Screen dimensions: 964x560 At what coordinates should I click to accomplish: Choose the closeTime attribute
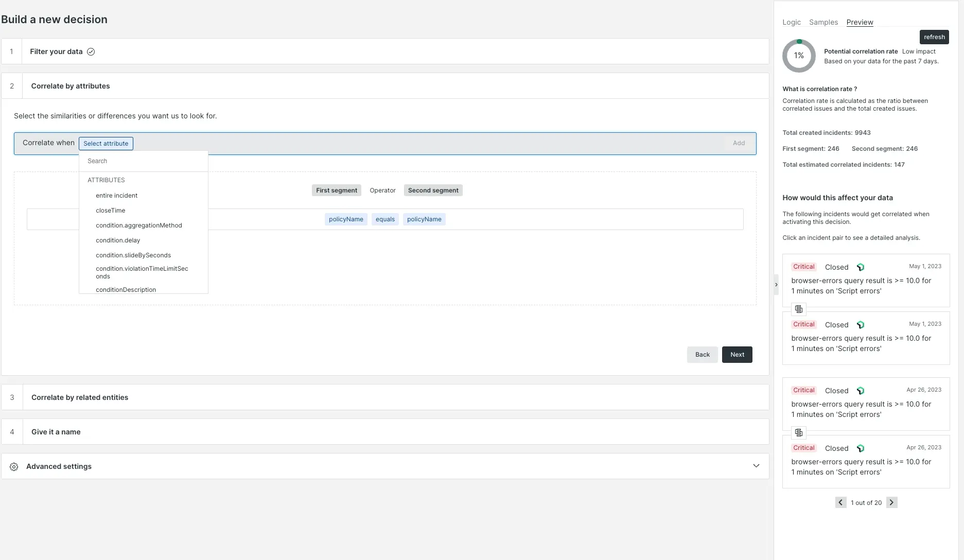pyautogui.click(x=110, y=211)
